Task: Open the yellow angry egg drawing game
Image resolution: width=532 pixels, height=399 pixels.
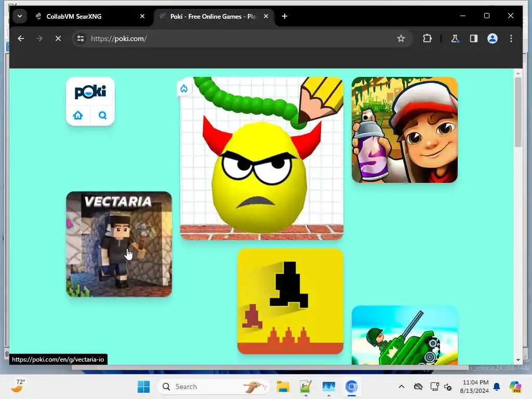Action: click(x=262, y=158)
